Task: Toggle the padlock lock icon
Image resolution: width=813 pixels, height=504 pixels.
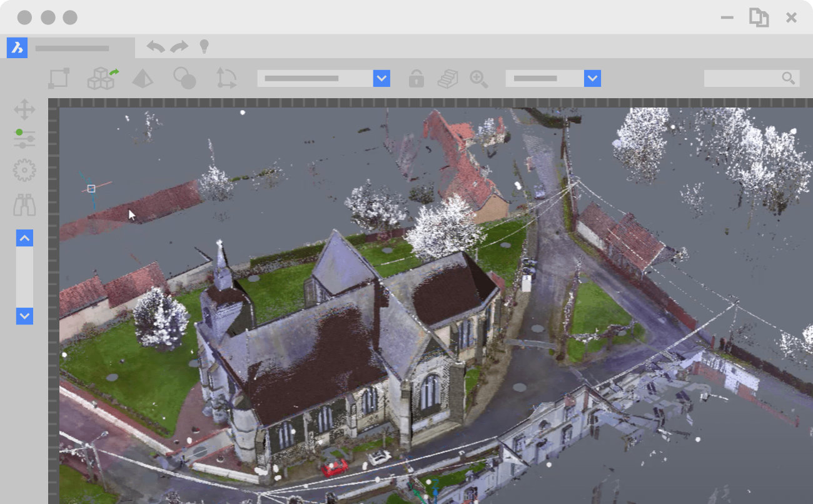Action: (417, 78)
